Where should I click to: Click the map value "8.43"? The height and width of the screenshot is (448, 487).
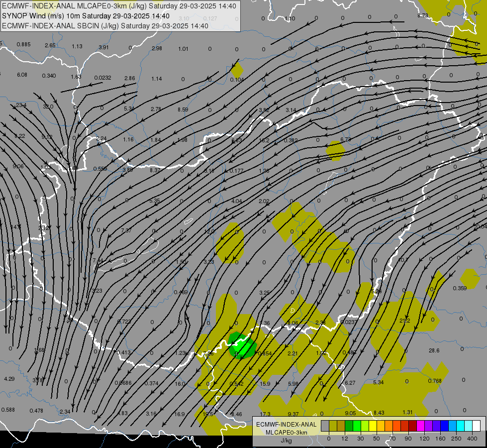pos(379,413)
